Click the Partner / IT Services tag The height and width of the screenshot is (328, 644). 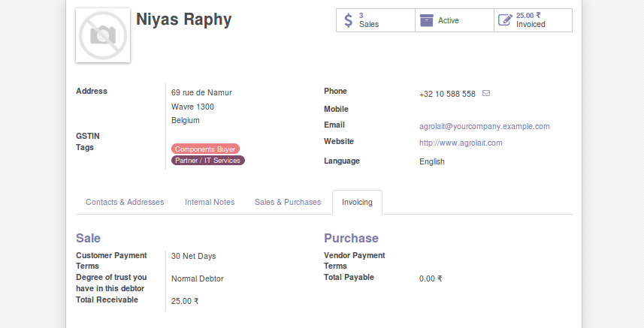click(208, 161)
